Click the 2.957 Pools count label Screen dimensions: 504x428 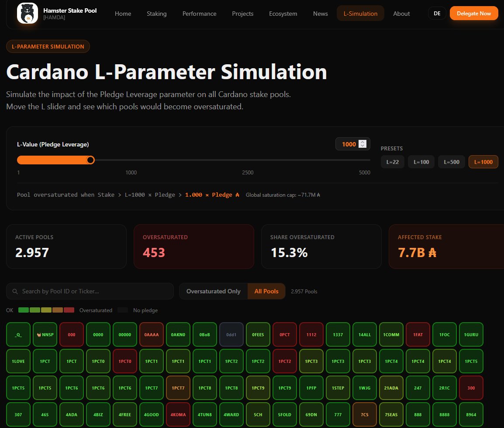[304, 291]
